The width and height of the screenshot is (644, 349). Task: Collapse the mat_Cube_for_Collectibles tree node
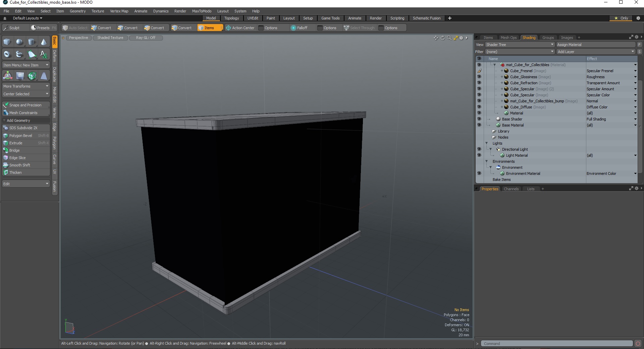(494, 65)
